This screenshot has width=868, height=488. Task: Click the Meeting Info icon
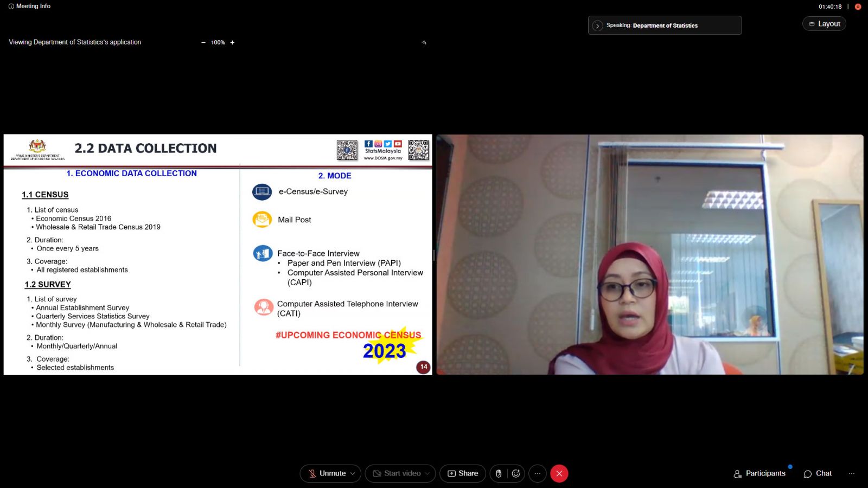pos(11,7)
